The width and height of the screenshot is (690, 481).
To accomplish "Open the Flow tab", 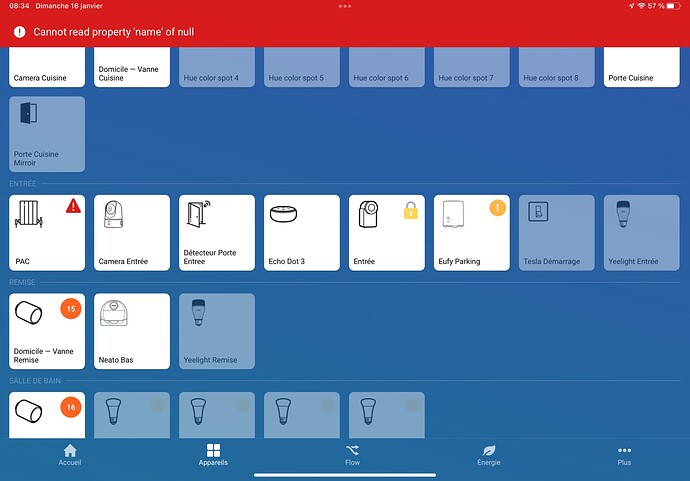I will 352,455.
